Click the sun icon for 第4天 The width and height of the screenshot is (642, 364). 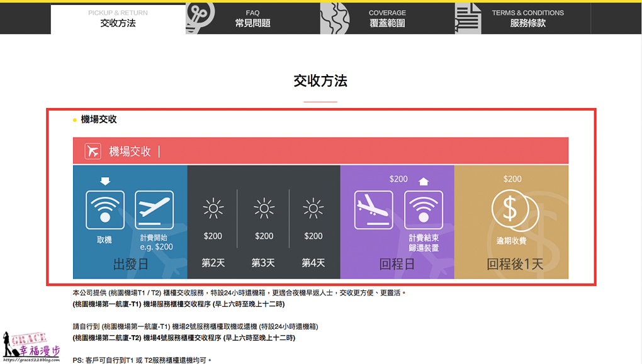tap(313, 209)
